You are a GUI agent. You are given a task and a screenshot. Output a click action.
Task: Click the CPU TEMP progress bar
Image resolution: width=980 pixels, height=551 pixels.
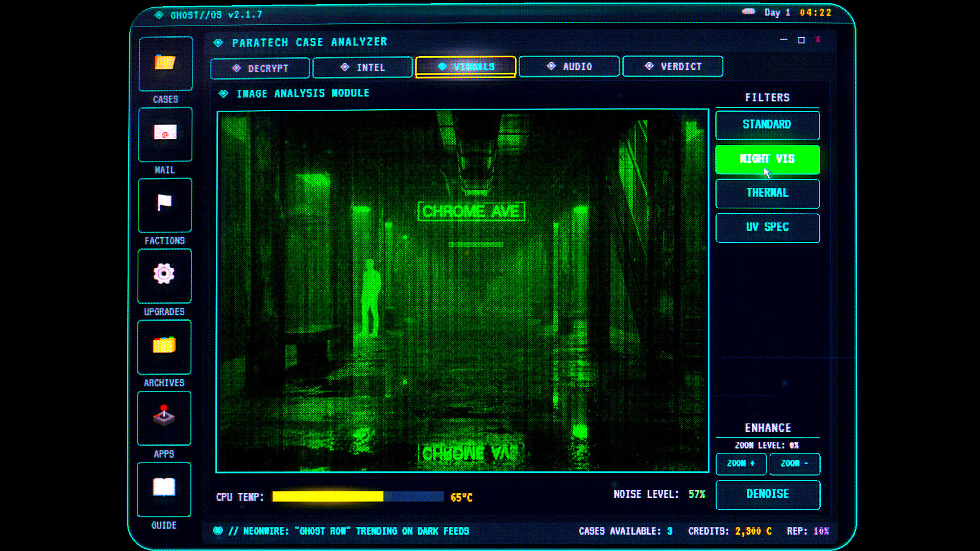point(357,496)
